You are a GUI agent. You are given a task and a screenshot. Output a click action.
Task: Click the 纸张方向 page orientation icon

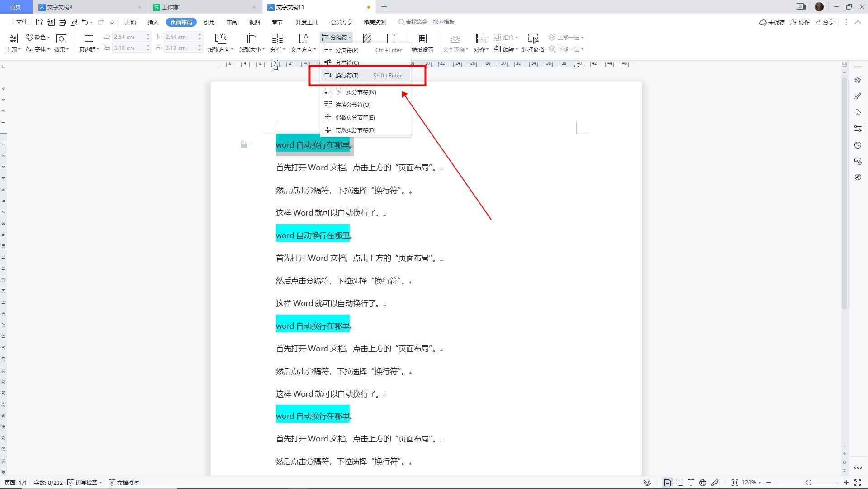click(220, 42)
